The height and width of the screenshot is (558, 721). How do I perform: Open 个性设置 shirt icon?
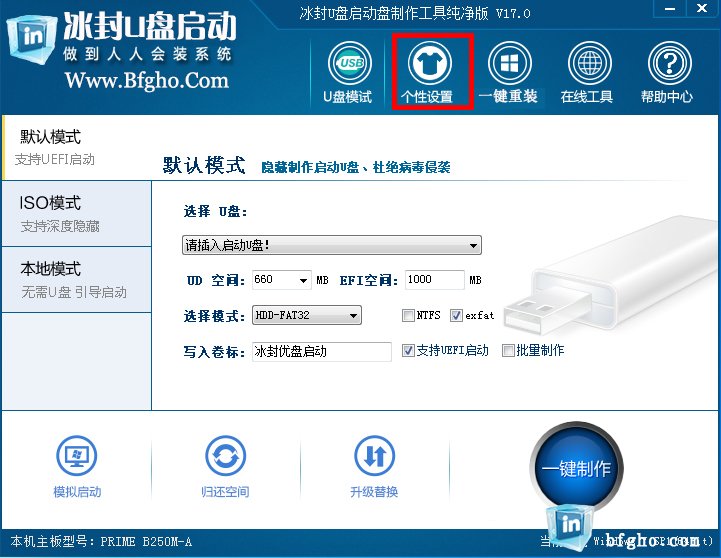429,63
